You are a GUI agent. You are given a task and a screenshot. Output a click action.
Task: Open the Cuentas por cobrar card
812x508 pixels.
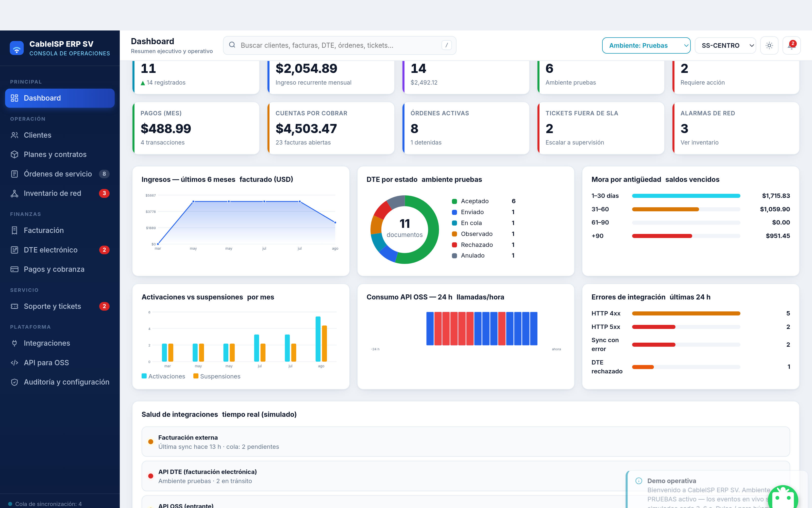331,128
